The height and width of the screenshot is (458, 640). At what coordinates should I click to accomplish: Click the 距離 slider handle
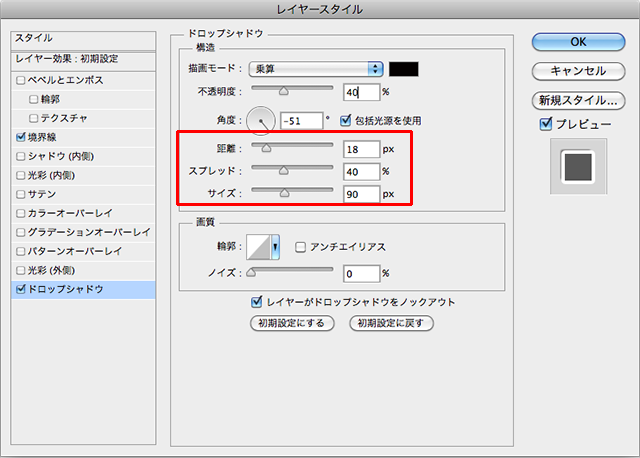coord(266,148)
